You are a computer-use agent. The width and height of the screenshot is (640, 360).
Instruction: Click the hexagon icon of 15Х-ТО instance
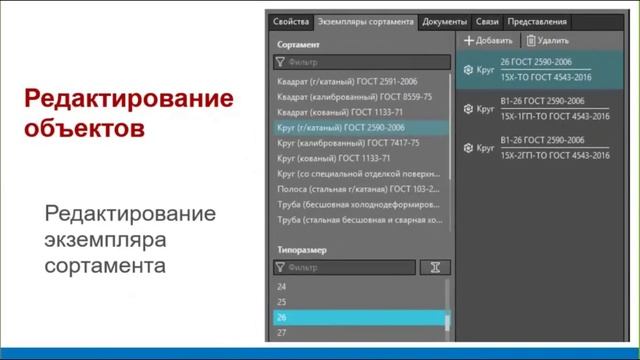468,70
